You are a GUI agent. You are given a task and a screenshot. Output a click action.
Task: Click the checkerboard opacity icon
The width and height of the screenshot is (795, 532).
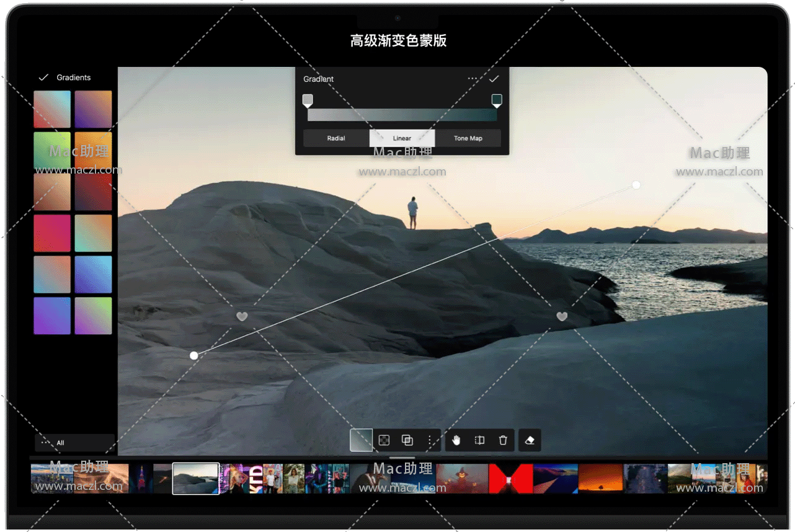(x=384, y=440)
